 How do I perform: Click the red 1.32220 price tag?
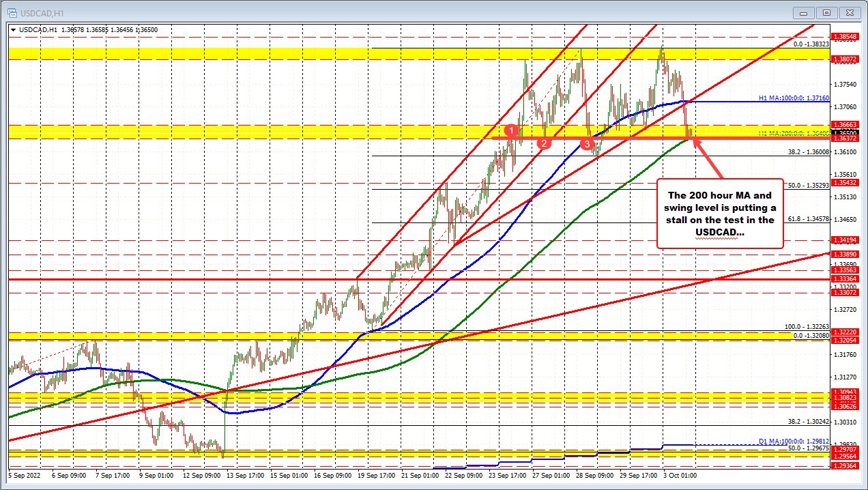[x=845, y=332]
